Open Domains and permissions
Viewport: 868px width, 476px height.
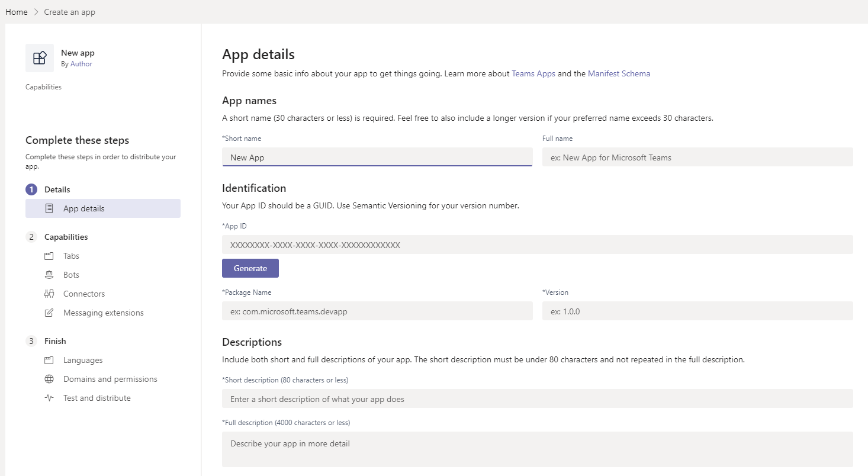[110, 379]
